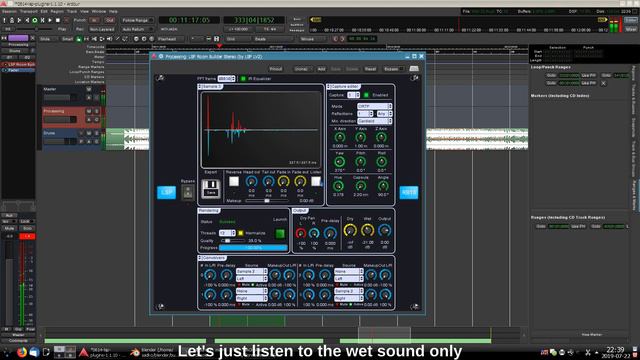The image size is (640, 360).
Task: Click the Ardour transport Stop button
Action: click(58, 20)
